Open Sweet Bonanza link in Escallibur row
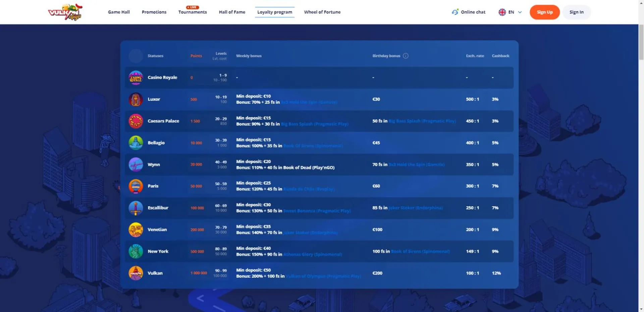The width and height of the screenshot is (644, 312). pos(317,211)
